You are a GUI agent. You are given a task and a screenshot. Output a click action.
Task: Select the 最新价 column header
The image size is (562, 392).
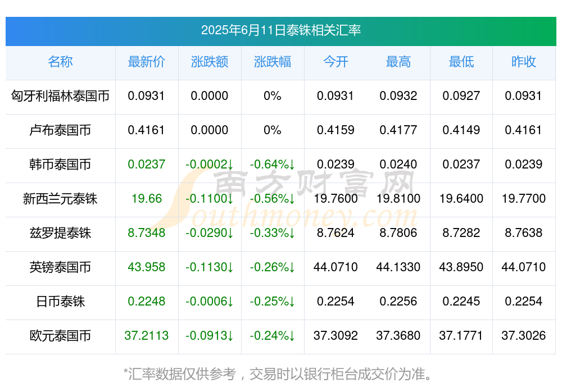click(x=147, y=62)
